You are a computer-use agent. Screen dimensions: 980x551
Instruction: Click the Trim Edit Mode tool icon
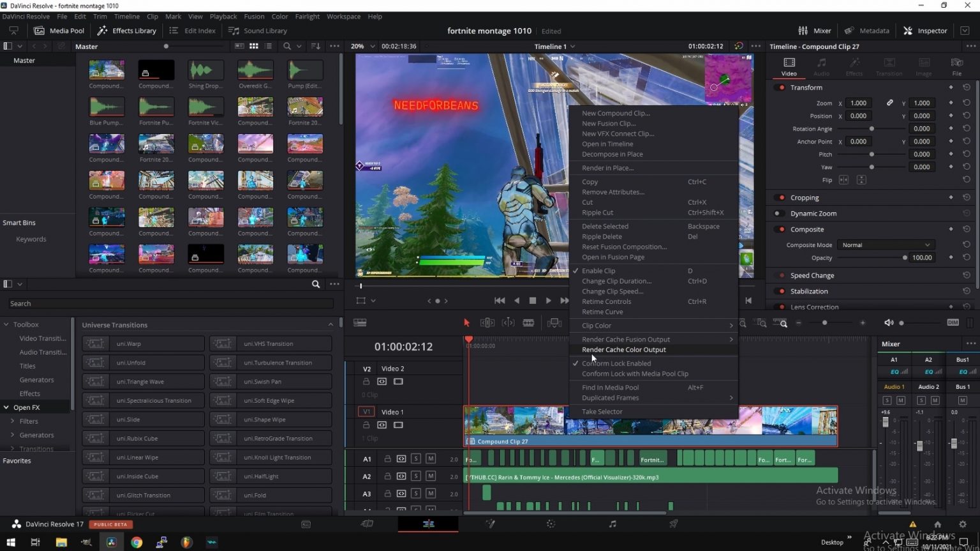point(487,323)
